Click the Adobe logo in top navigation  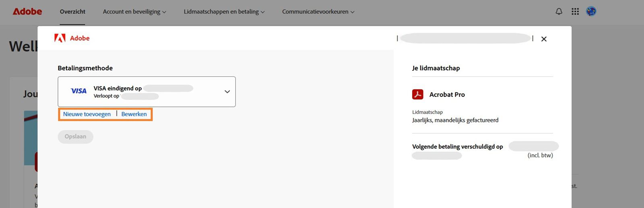(27, 12)
